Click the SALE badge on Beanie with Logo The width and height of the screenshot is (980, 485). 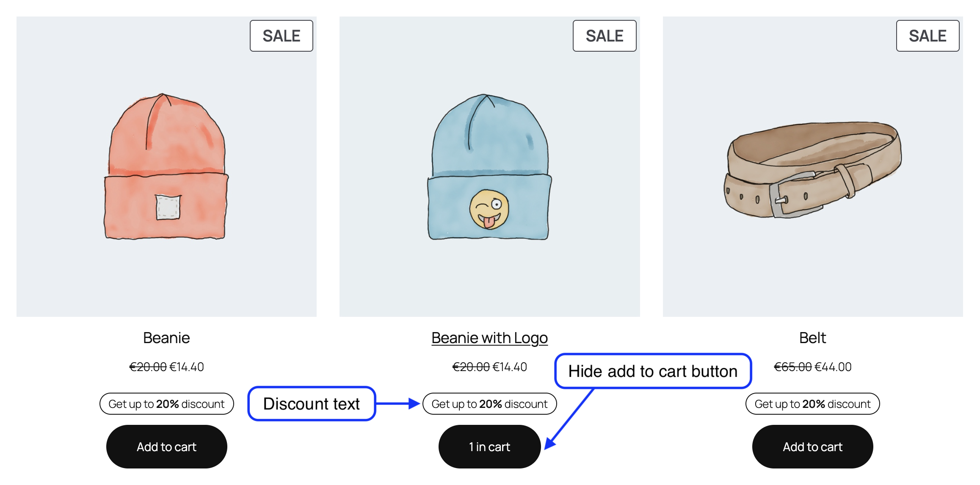(x=604, y=36)
